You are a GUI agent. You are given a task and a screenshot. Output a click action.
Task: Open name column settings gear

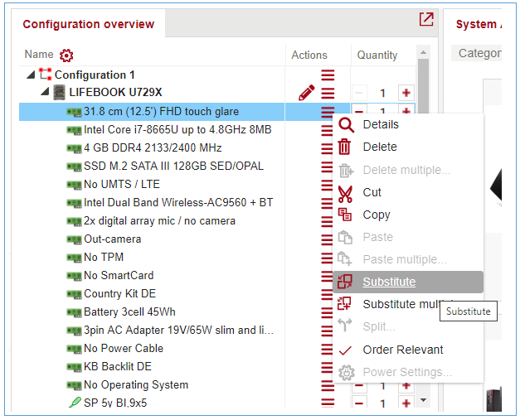coord(66,56)
